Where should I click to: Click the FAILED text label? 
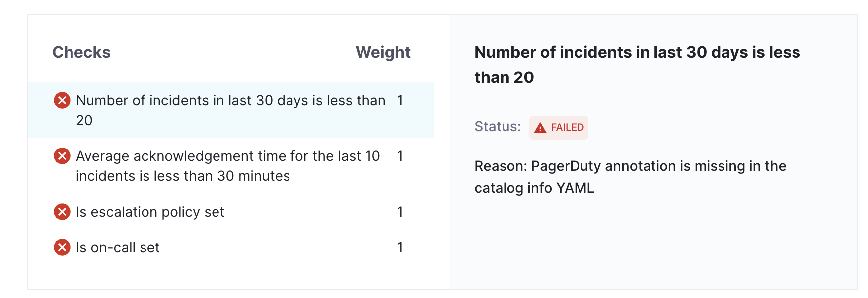567,128
